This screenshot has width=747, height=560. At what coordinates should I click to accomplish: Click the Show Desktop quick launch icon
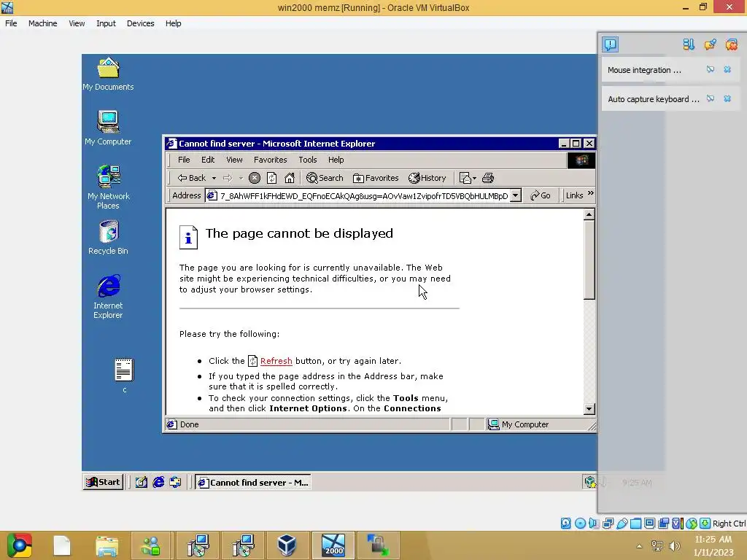[x=141, y=483]
